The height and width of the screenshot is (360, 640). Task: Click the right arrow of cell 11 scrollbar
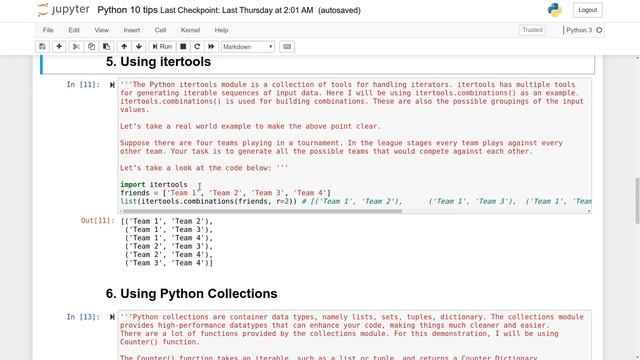point(589,211)
